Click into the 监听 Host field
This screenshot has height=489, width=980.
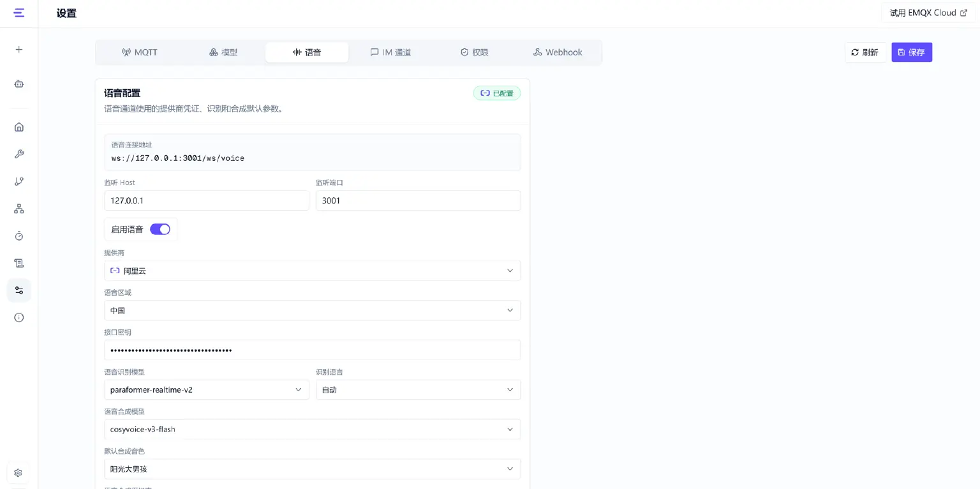207,200
